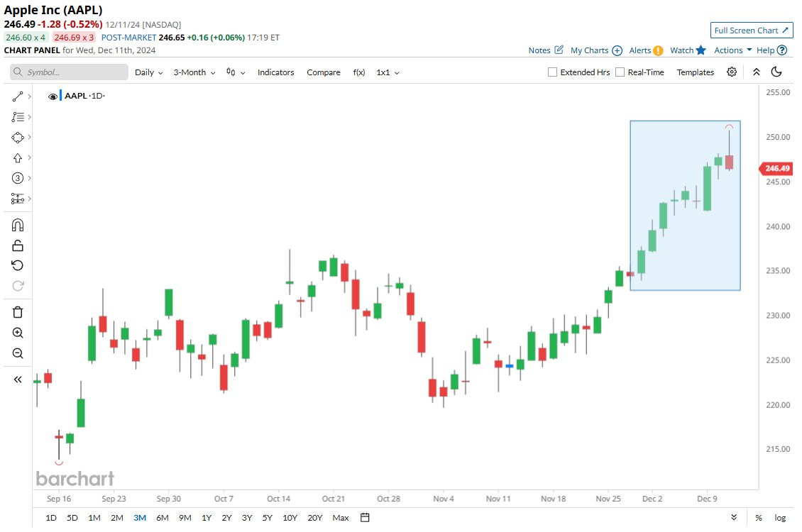Open the 1x1 grid layout dropdown
802x532 pixels.
coord(388,72)
